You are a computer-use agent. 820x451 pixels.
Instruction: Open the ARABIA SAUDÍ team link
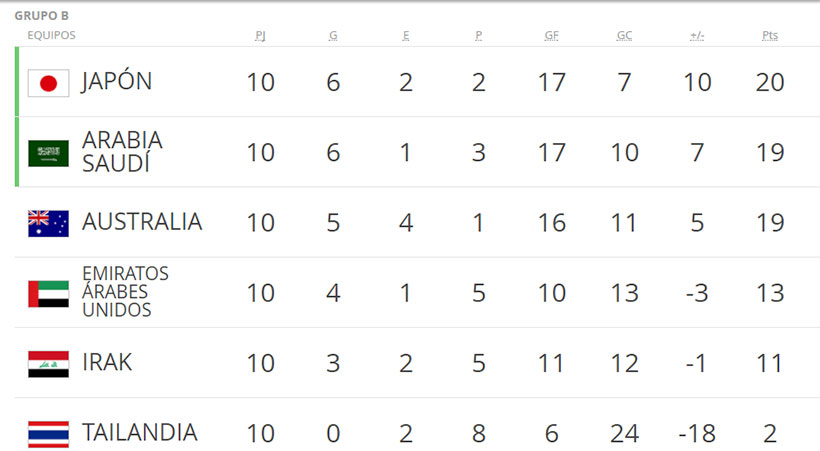(122, 152)
